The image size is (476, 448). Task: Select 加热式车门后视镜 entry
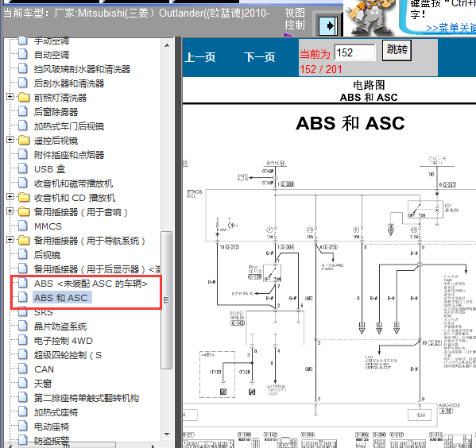coord(69,126)
